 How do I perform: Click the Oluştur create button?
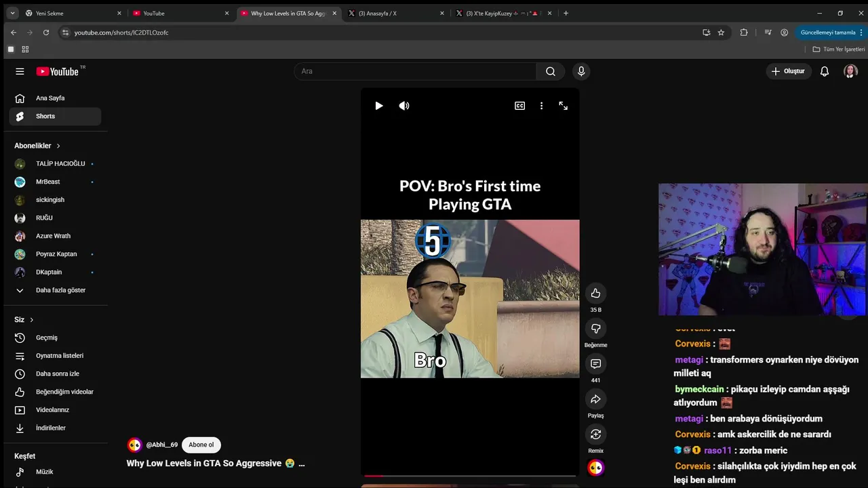tap(789, 71)
